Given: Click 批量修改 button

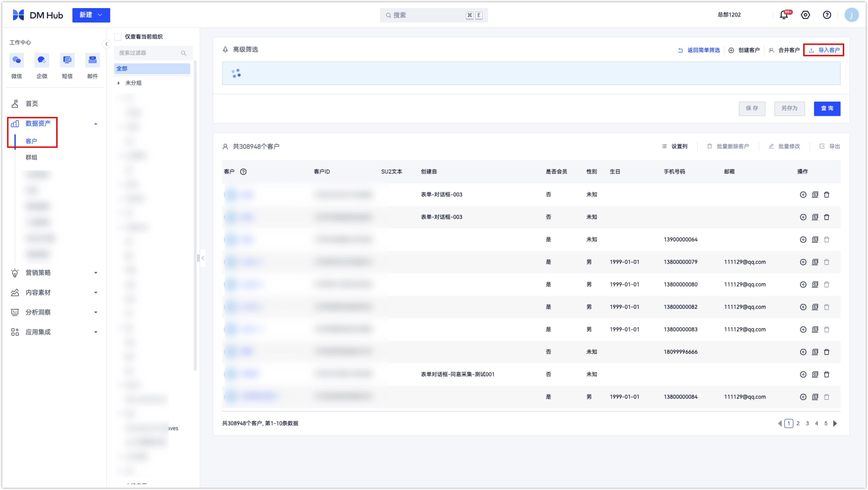Looking at the screenshot, I should [x=784, y=147].
